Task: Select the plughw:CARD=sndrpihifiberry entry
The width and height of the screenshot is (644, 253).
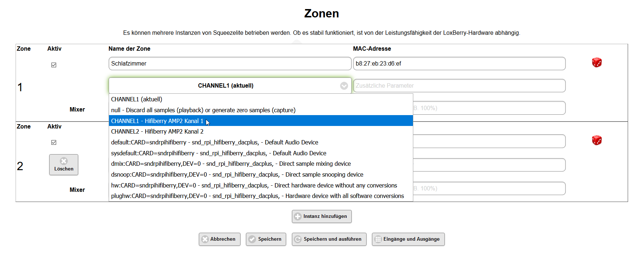Action: coord(257,196)
